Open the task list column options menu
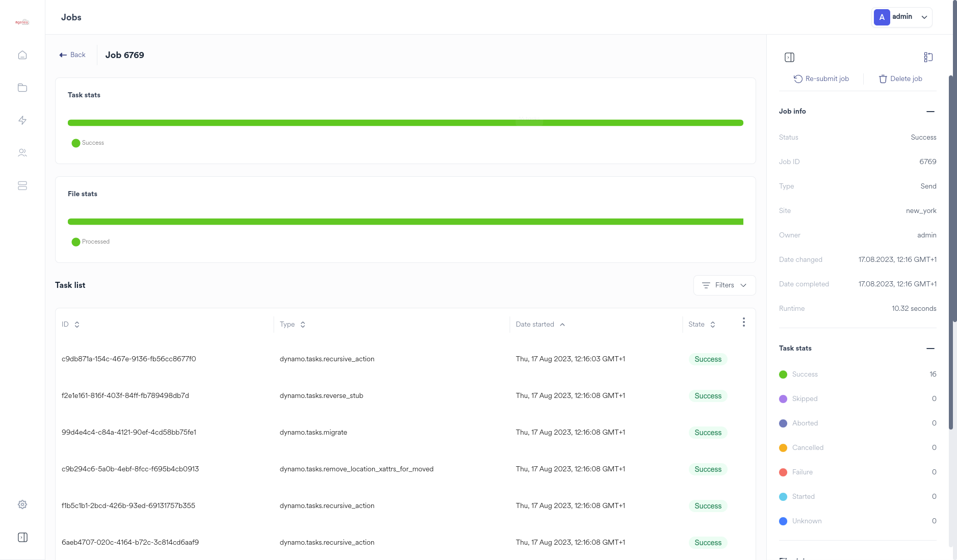 [744, 322]
